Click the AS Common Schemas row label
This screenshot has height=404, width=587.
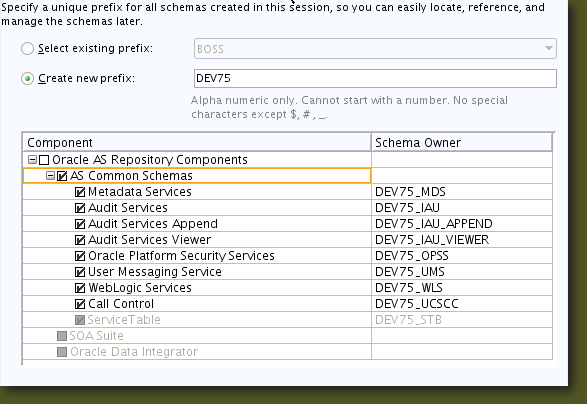[x=131, y=176]
